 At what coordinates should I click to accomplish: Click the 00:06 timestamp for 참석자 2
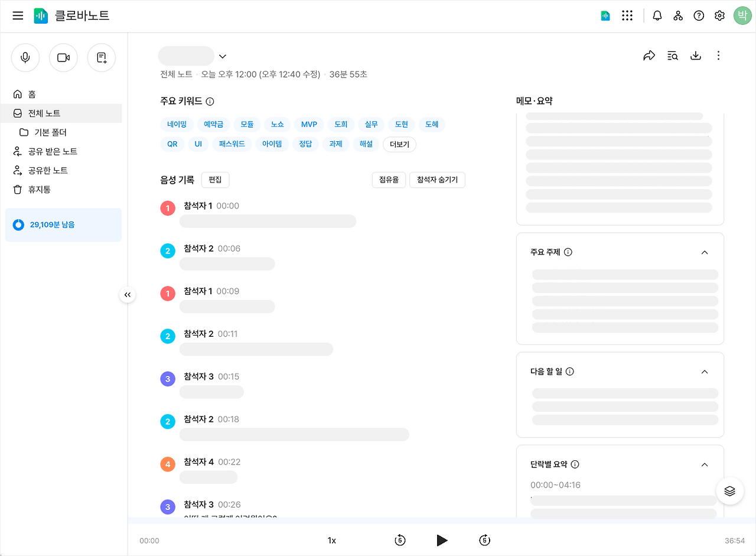[x=229, y=249]
